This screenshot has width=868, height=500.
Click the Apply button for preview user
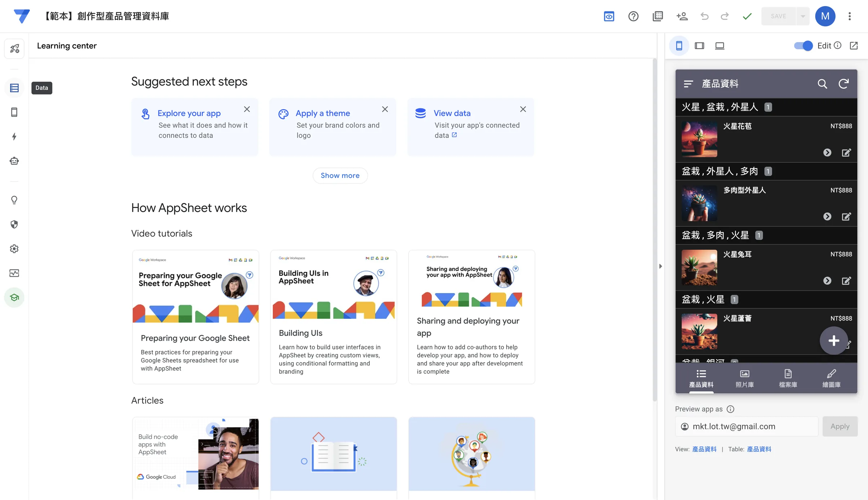(840, 426)
